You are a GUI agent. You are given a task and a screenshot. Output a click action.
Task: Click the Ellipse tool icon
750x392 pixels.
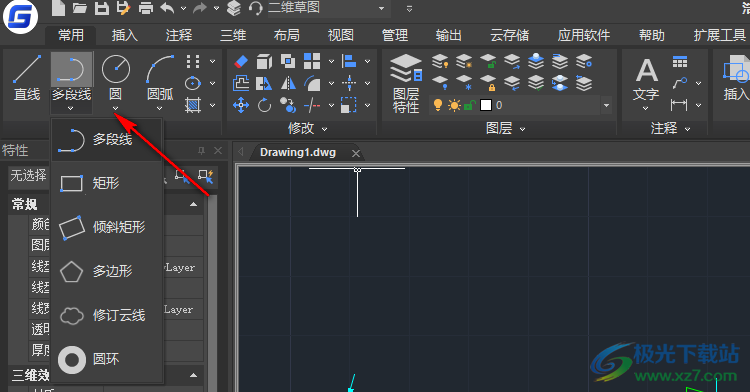(x=193, y=83)
